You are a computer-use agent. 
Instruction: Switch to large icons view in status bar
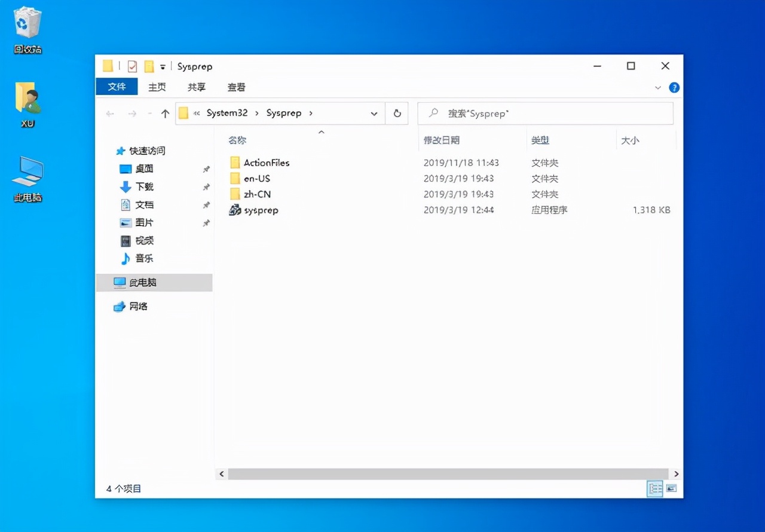(x=671, y=488)
